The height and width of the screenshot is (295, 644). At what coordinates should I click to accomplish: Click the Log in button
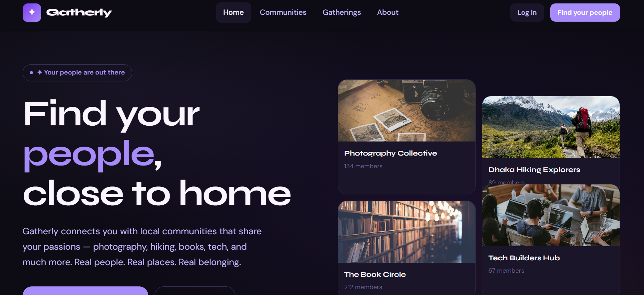(527, 13)
